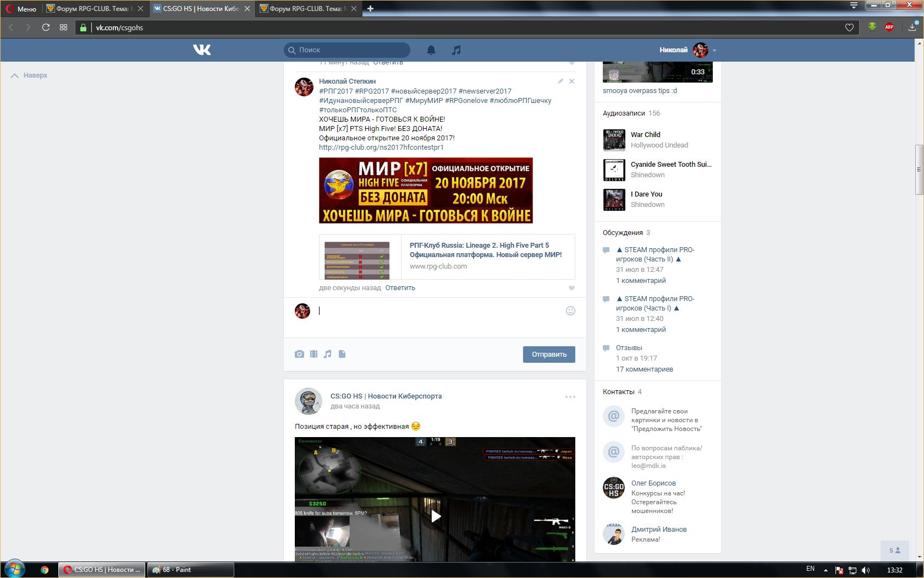This screenshot has height=578, width=924.
Task: Open STEAM профили PRO-игроков (Часть II) discussion
Action: 655,254
